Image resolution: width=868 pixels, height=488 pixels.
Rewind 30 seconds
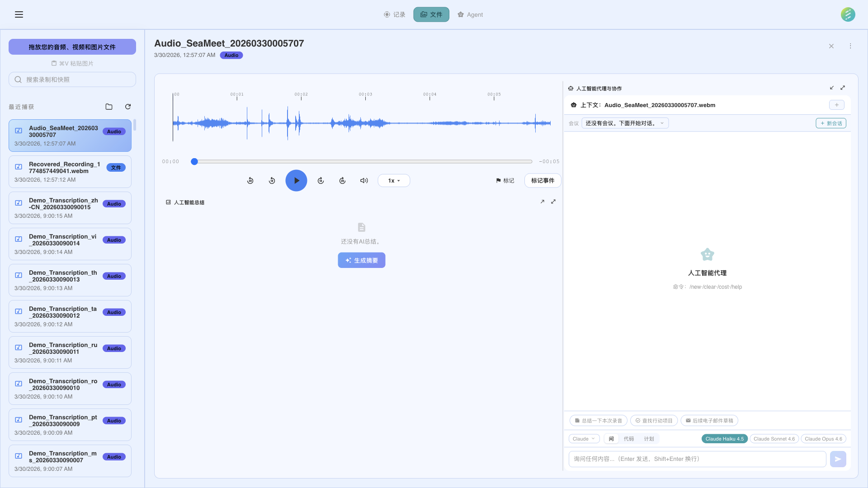coord(250,181)
